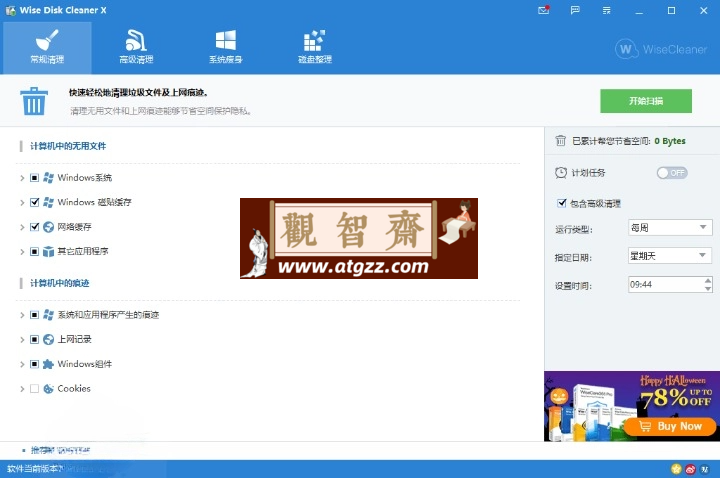Screen dimensions: 720x478
Task: Click the small trash icon beside 已累计帮您节省空间
Action: [x=561, y=141]
